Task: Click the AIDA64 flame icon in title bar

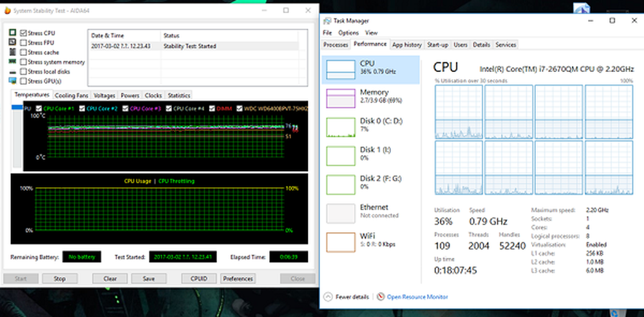Action: [7, 11]
